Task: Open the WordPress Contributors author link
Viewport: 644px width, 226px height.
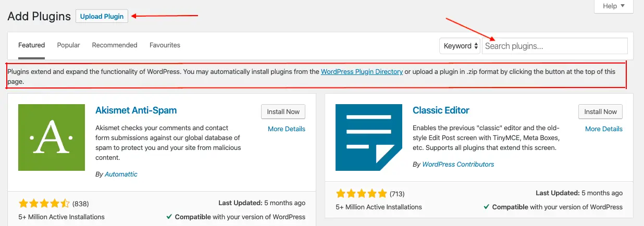Action: click(x=458, y=164)
